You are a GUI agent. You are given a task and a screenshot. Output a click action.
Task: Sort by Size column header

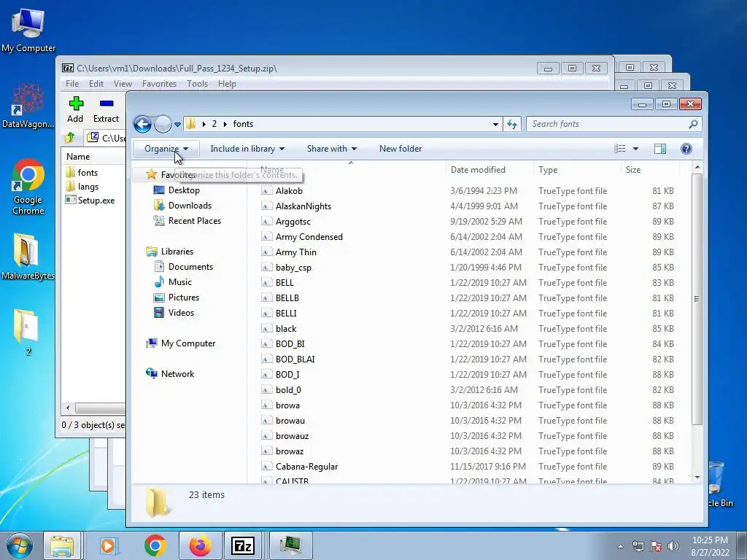coord(633,169)
